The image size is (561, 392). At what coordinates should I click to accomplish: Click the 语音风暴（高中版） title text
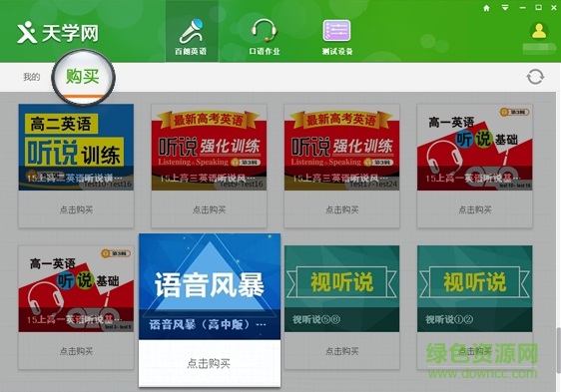pyautogui.click(x=208, y=325)
